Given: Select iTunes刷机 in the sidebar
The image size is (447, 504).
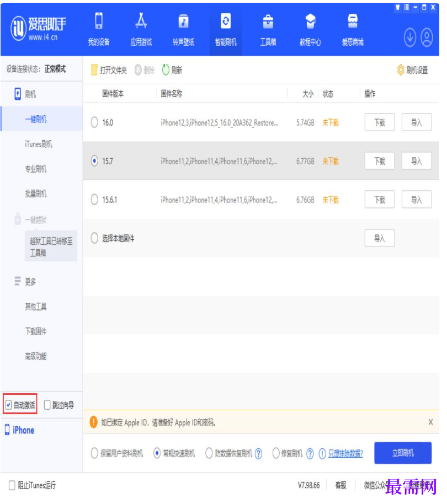Looking at the screenshot, I should [x=39, y=144].
